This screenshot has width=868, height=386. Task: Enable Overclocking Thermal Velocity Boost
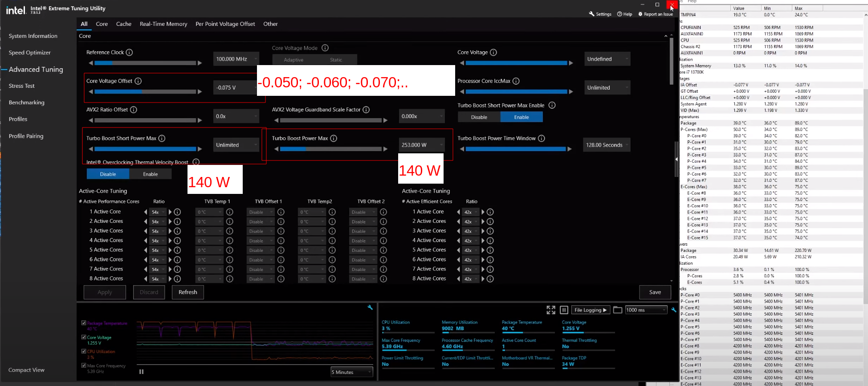click(x=151, y=174)
